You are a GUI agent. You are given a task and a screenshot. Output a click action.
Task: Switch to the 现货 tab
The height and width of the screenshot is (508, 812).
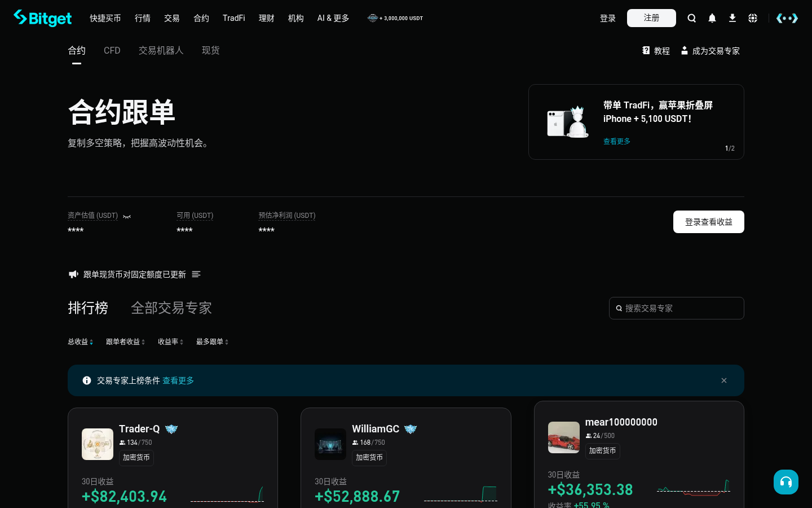click(211, 50)
